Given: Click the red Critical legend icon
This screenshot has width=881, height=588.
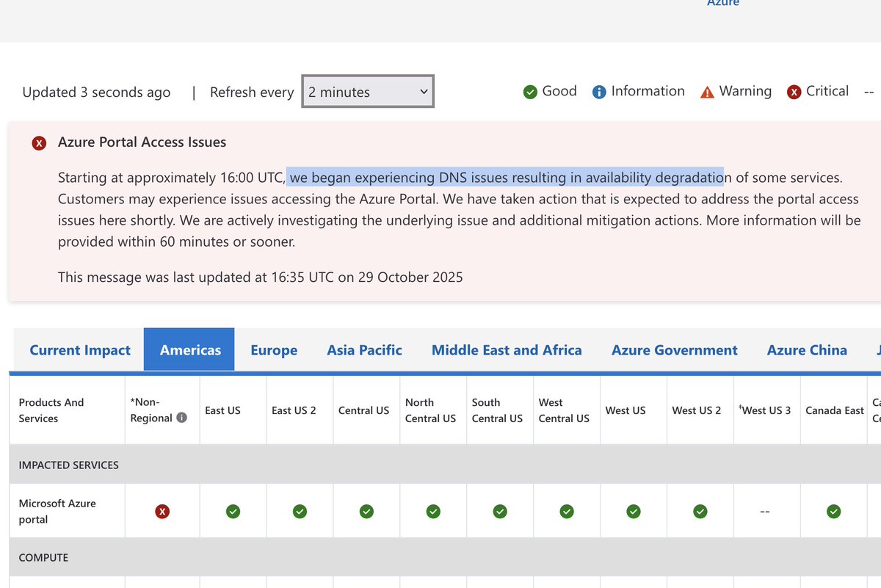Looking at the screenshot, I should [794, 92].
